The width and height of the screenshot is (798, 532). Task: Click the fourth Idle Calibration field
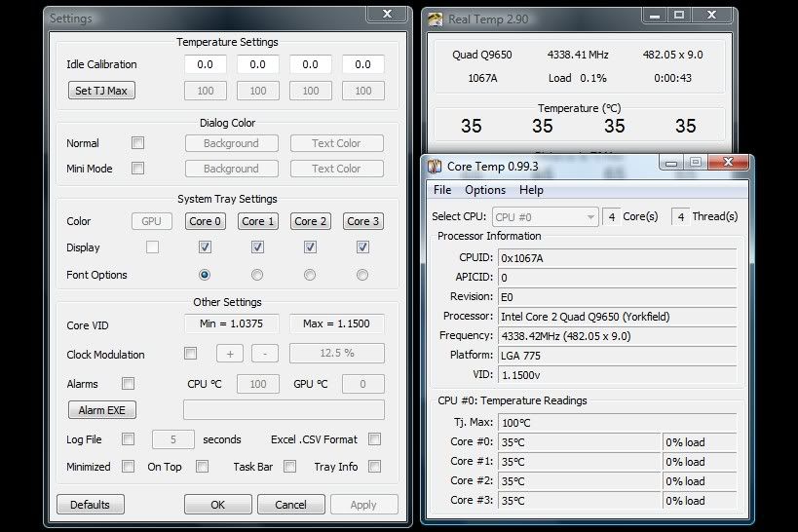coord(362,64)
